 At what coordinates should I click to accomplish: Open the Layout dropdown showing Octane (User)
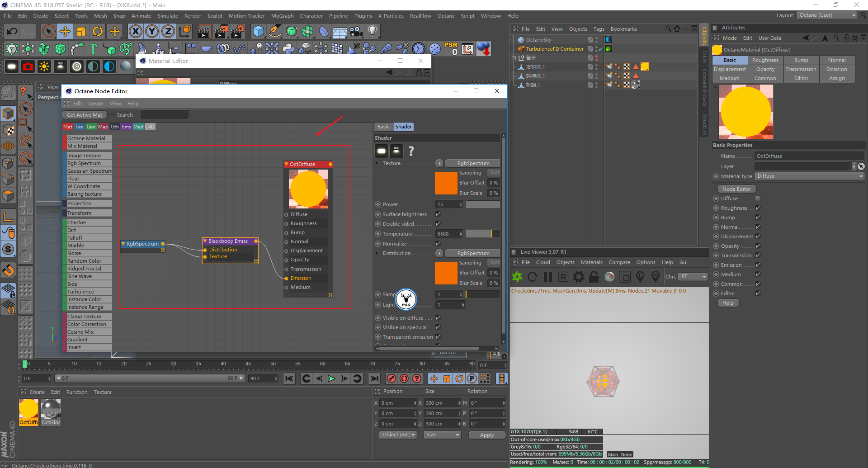pos(827,15)
